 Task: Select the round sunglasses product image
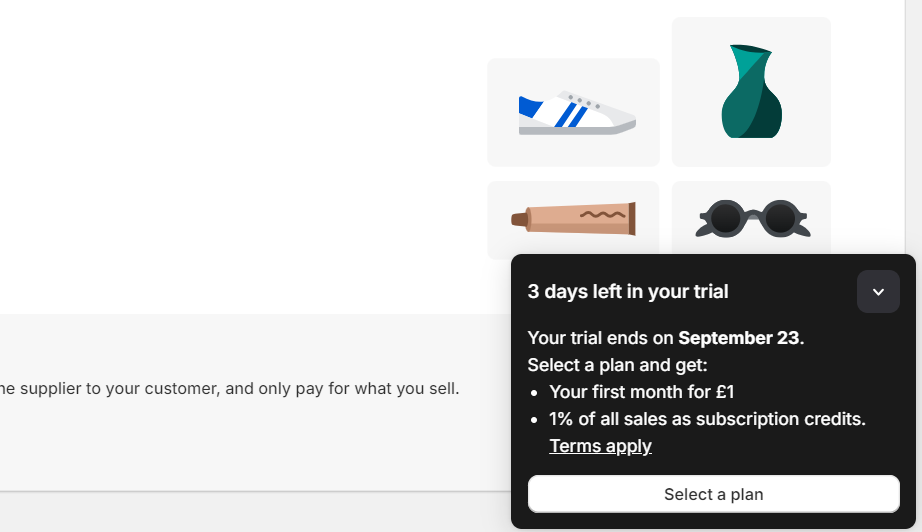coord(752,218)
